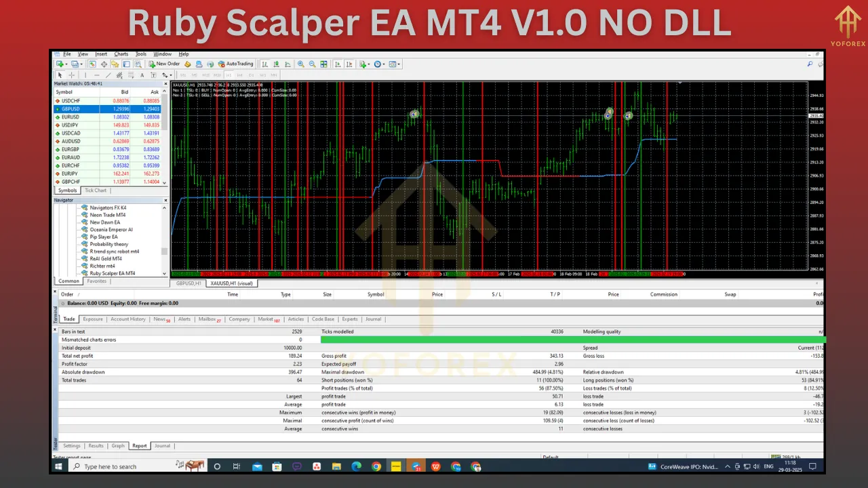Select the H1 timeframe button
This screenshot has height=488, width=868.
pyautogui.click(x=229, y=75)
